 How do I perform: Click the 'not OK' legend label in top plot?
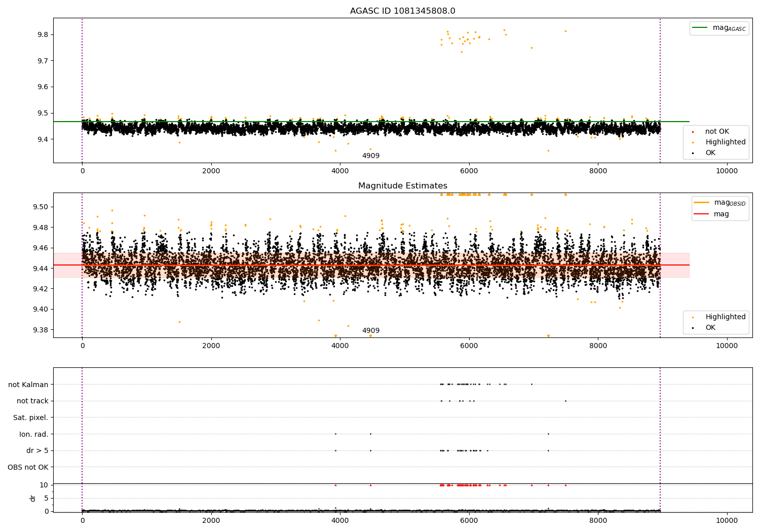717,132
